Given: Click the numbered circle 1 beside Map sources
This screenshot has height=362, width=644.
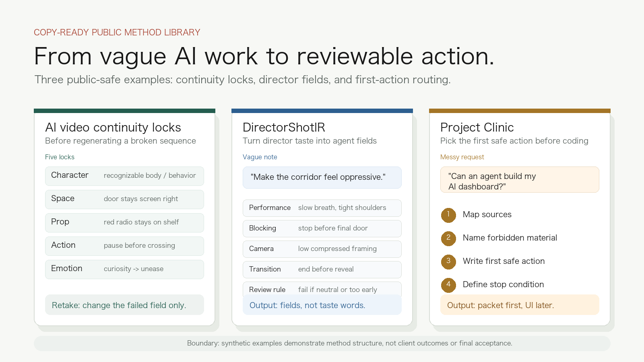Looking at the screenshot, I should point(448,215).
